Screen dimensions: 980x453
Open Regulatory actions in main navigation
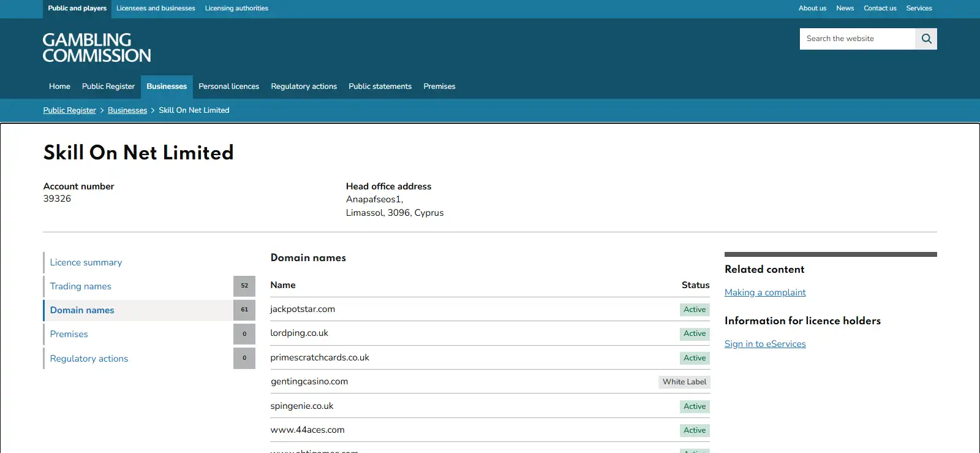(x=304, y=86)
